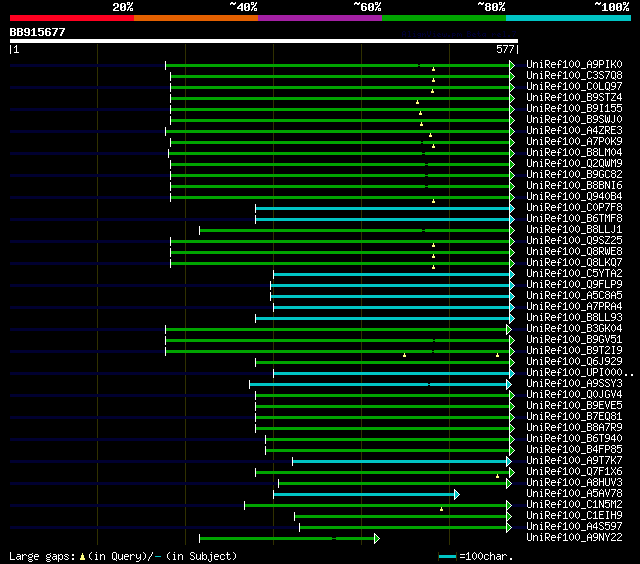Open the UniRef100_Q9FLP9 label
Image resolution: width=640 pixels, height=564 pixels.
(x=574, y=285)
